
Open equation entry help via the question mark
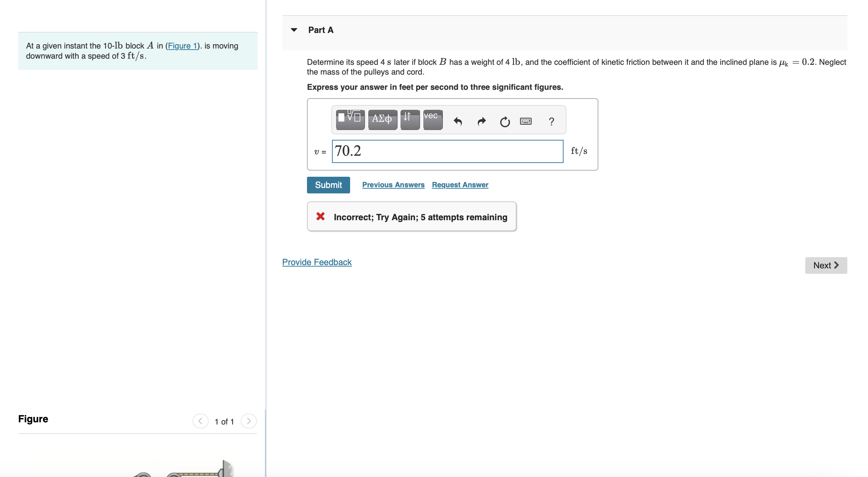click(x=551, y=122)
